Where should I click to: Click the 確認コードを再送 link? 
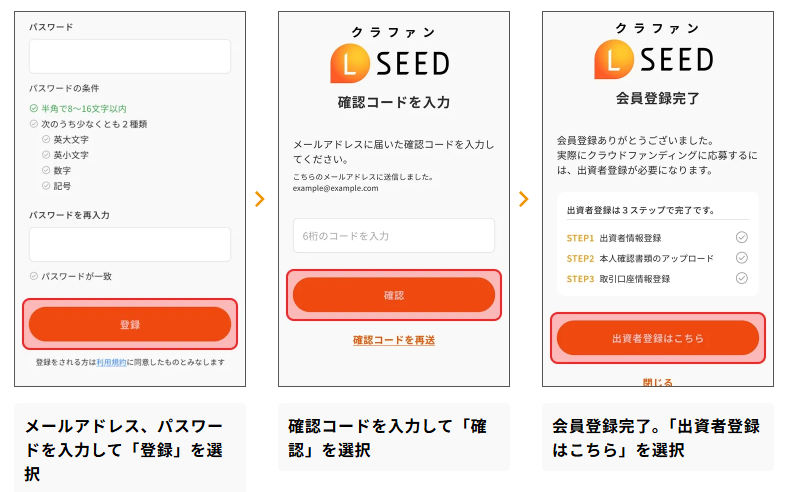394,340
